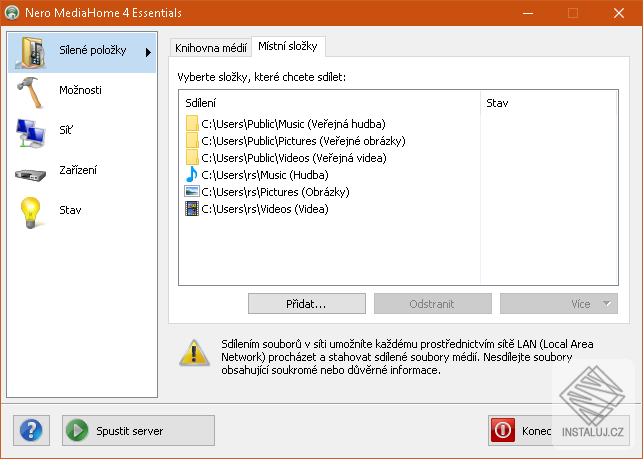Click the Odstranit button
This screenshot has width=643, height=459.
coord(433,304)
